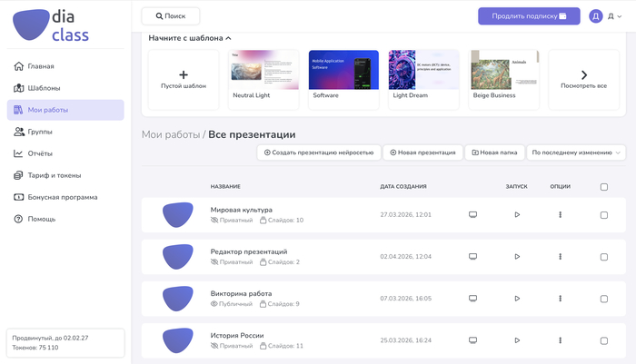636x364 pixels.
Task: Click Посмотреть все templates arrow
Action: click(583, 80)
